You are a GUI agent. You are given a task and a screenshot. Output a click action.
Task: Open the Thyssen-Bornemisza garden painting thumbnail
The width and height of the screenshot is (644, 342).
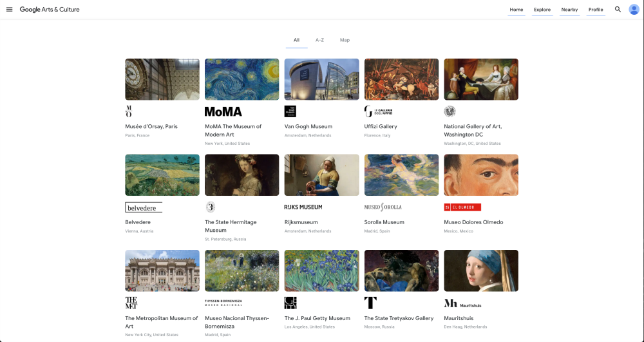click(242, 271)
